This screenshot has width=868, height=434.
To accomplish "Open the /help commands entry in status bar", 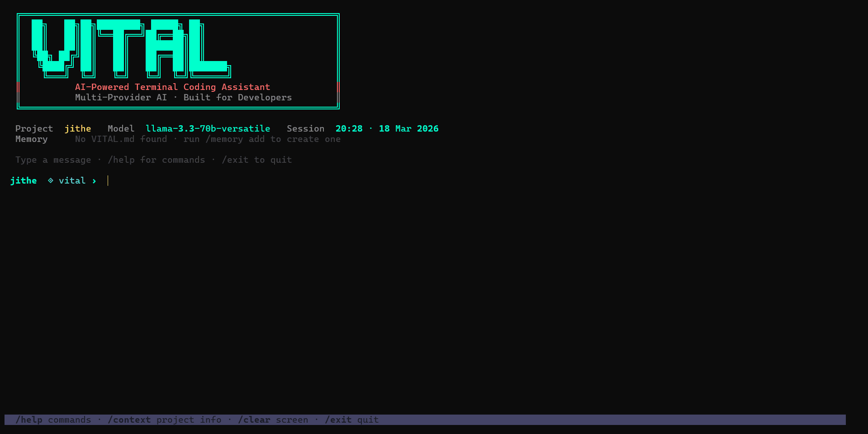I will point(53,420).
